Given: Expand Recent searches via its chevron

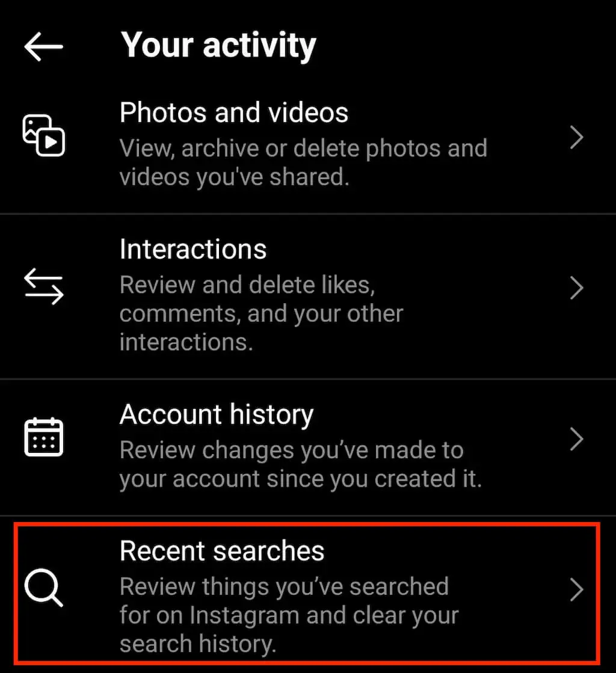Looking at the screenshot, I should 576,590.
